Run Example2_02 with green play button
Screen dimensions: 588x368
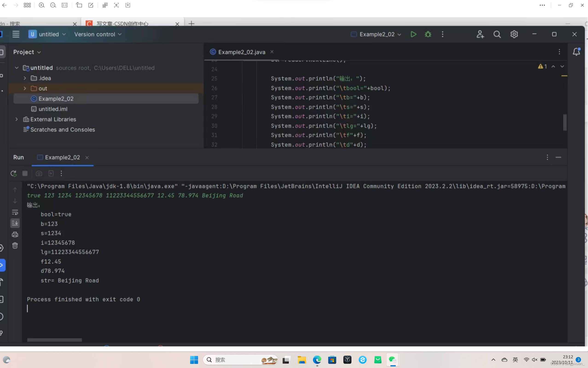(x=413, y=34)
